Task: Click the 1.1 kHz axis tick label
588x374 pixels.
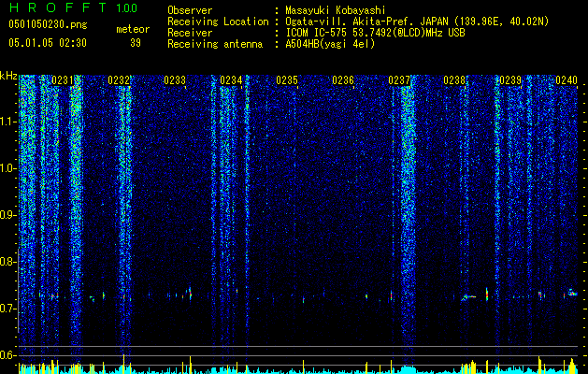Action: tap(8, 122)
